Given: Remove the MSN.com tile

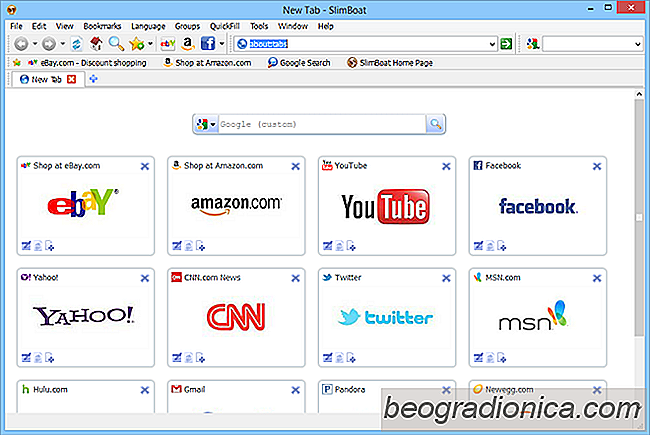Looking at the screenshot, I should (x=597, y=278).
